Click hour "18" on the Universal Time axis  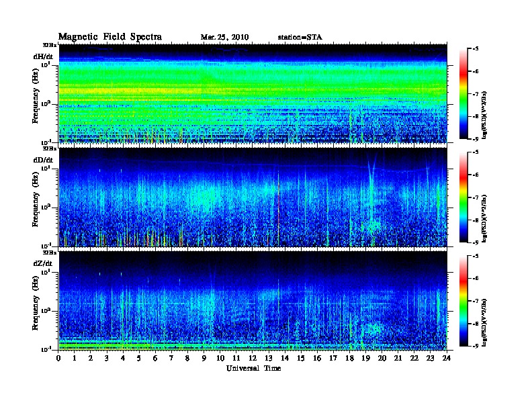click(x=349, y=358)
